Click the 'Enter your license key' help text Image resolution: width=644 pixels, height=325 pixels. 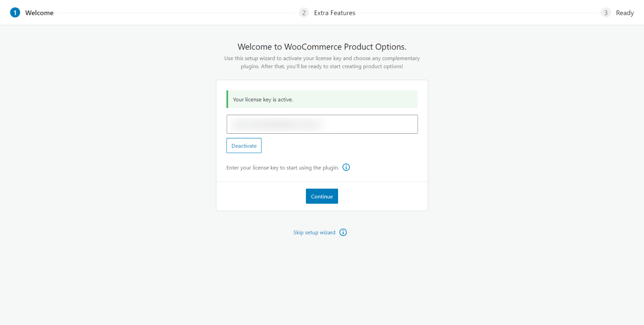click(282, 168)
